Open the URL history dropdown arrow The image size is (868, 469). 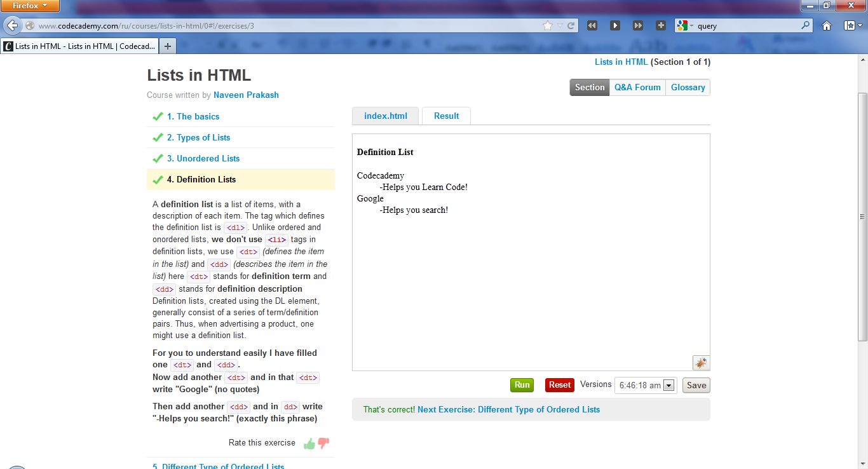pos(560,26)
